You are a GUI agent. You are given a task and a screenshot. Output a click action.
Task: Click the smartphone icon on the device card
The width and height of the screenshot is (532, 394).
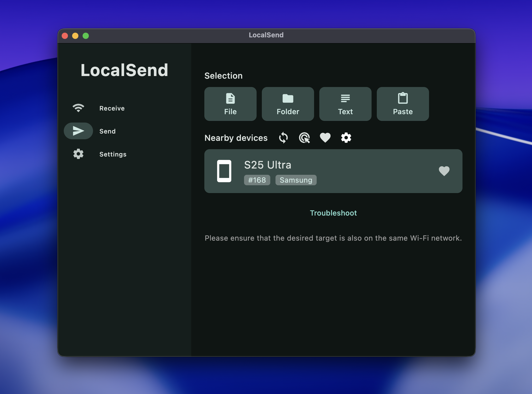point(224,171)
